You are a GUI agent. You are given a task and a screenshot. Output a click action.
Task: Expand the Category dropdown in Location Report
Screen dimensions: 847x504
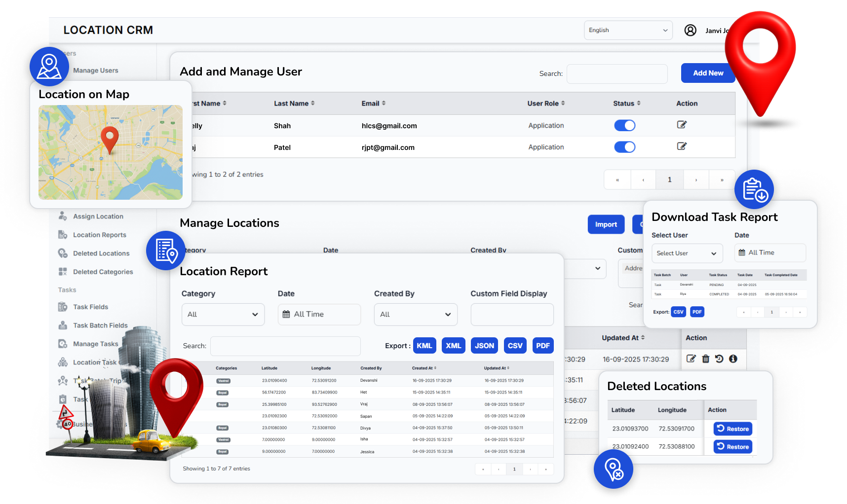click(223, 314)
